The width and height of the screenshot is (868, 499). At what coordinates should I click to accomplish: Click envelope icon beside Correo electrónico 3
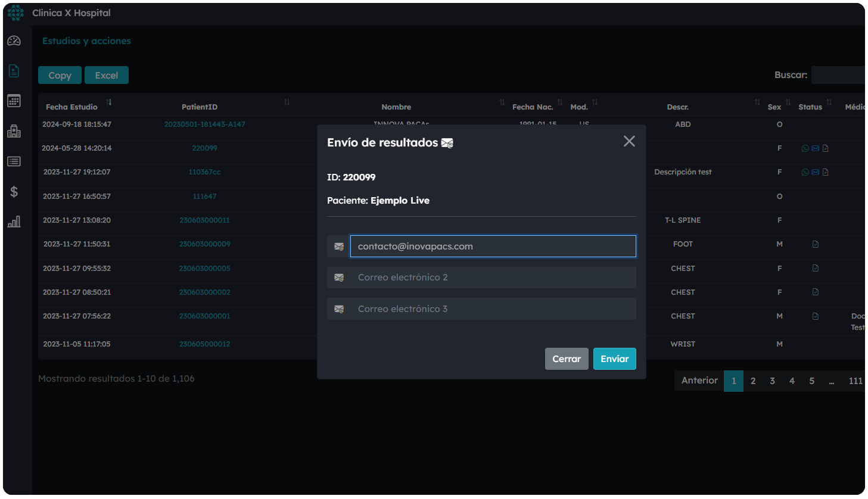click(339, 309)
